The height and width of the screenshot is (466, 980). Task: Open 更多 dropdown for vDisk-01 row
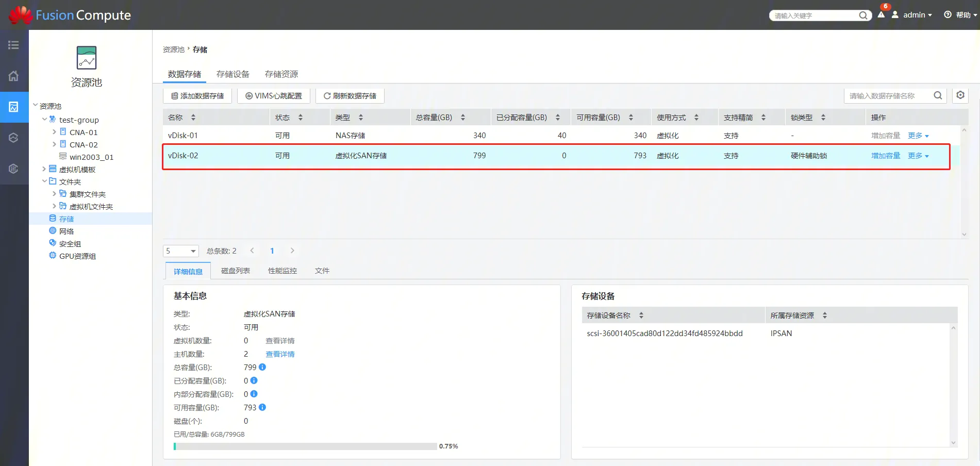918,136
